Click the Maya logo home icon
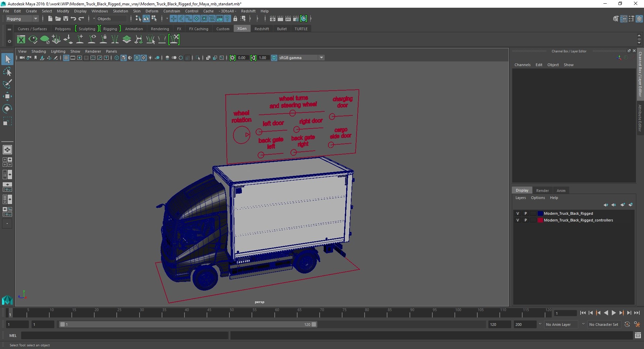This screenshot has height=349, width=644. [7, 300]
